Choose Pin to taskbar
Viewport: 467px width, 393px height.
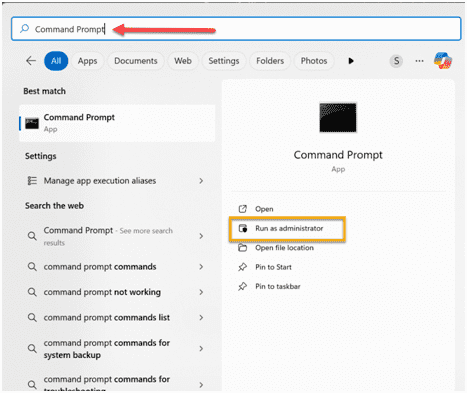click(278, 286)
